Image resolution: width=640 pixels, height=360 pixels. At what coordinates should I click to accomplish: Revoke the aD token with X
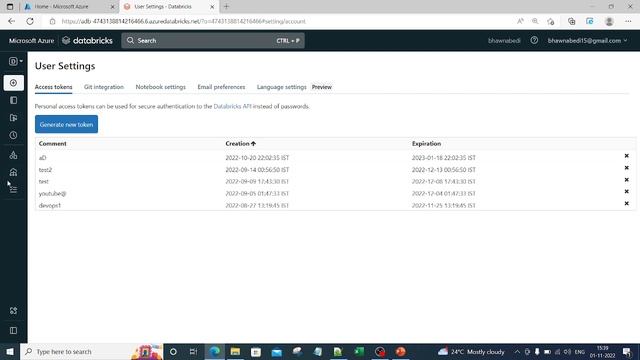pos(627,156)
